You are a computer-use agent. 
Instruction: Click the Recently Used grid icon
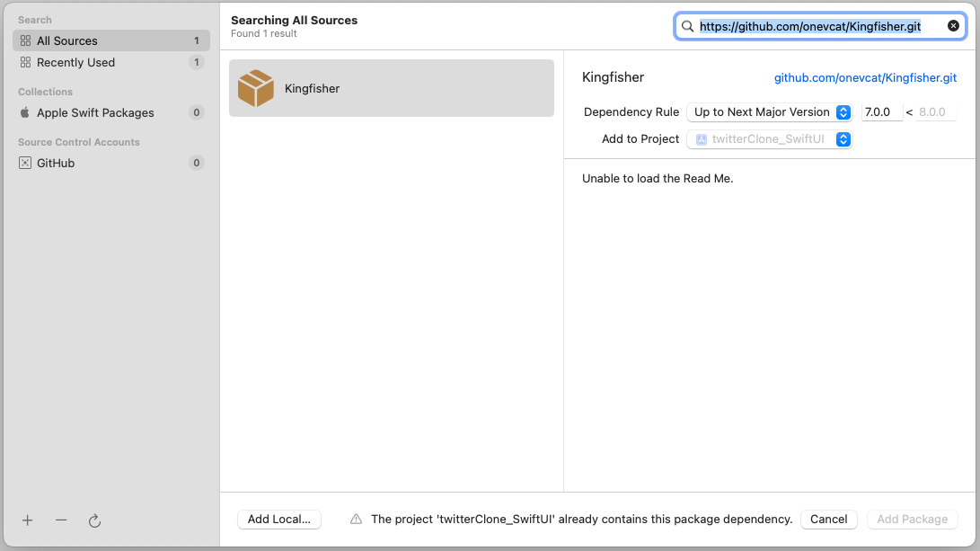[25, 63]
